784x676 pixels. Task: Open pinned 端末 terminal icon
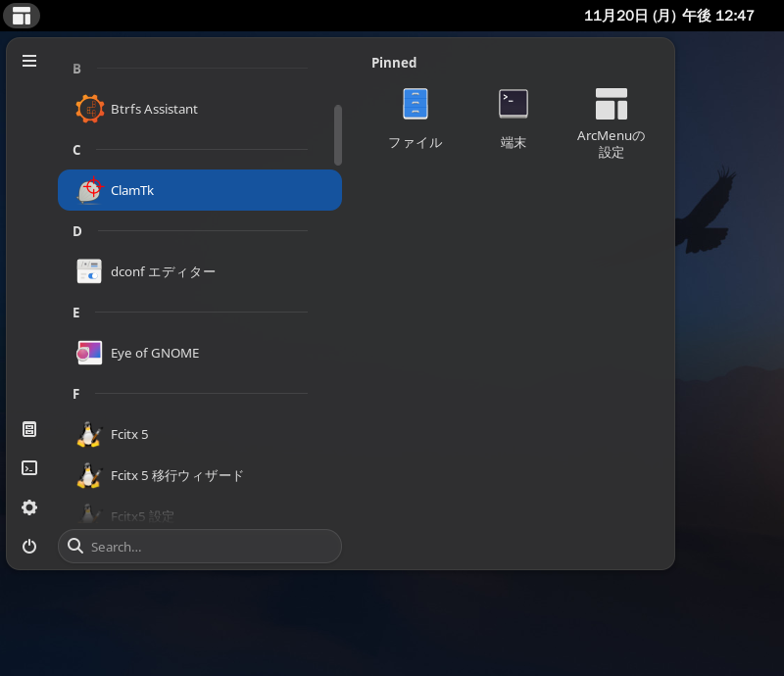click(x=513, y=104)
